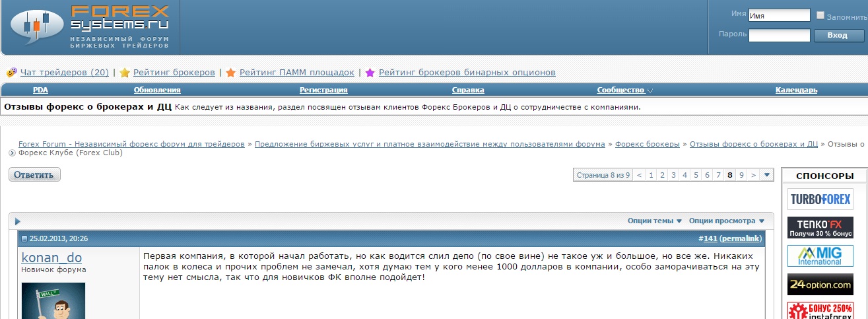Click the collapse arrow icon before Форекс Клубе

tap(13, 153)
